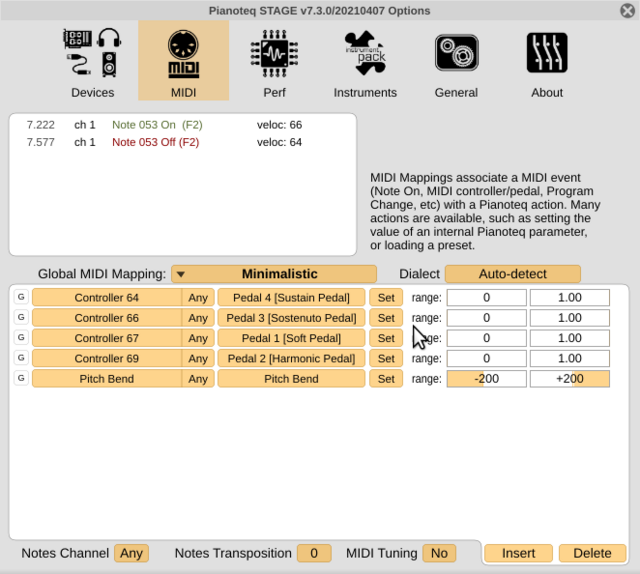
Task: Toggle G button on Controller 69 row
Action: 21,358
